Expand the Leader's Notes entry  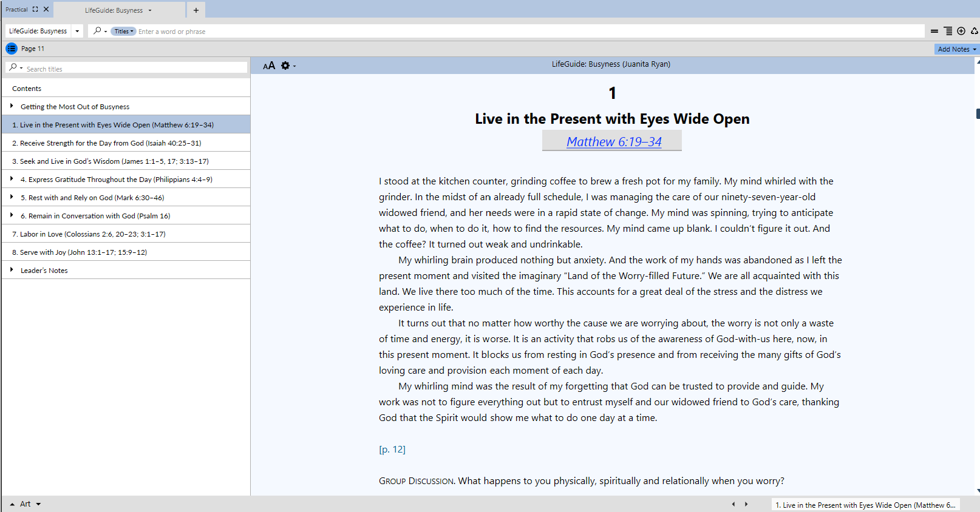(12, 270)
